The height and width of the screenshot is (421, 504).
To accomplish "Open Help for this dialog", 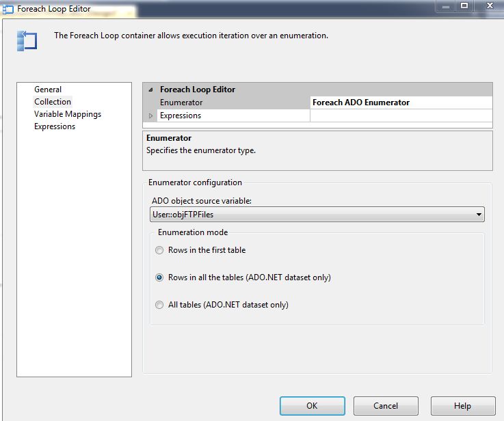I will (x=462, y=405).
